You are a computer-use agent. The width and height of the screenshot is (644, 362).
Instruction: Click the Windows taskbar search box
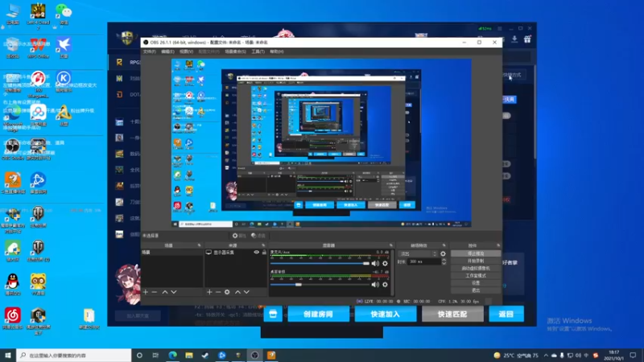pos(74,355)
